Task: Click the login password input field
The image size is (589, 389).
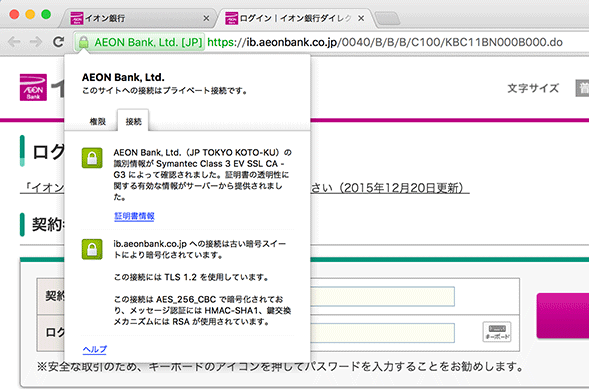Action: (x=382, y=333)
